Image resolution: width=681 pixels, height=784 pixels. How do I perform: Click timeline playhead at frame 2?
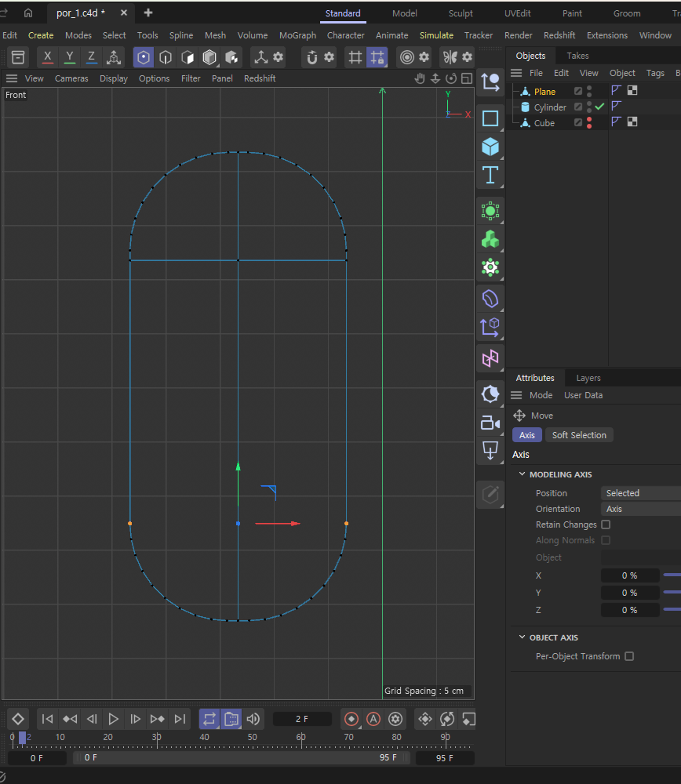coord(22,738)
